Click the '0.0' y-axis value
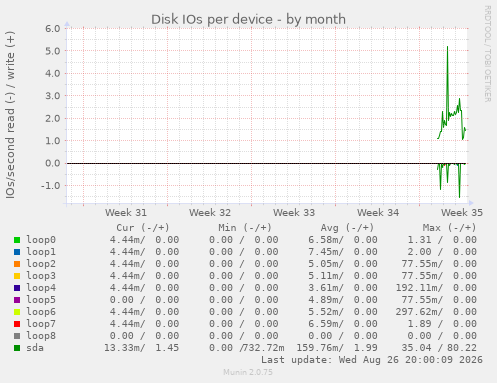Viewport: 497px width, 383px height. click(53, 163)
